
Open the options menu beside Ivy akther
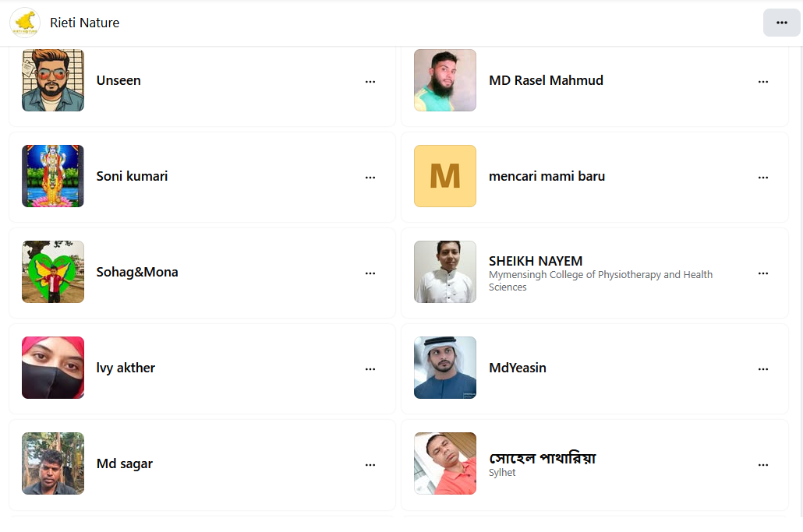coord(370,368)
